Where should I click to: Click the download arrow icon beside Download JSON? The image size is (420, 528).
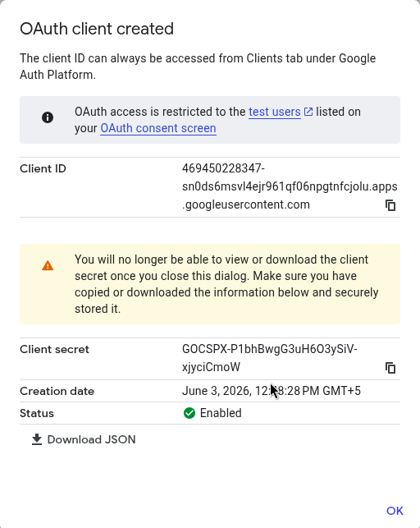(37, 439)
